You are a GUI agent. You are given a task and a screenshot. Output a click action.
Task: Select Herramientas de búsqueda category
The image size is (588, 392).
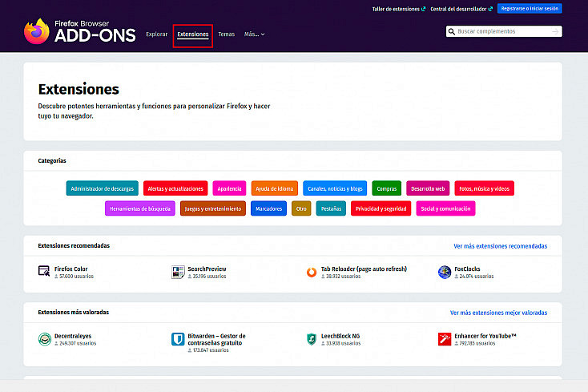click(140, 208)
